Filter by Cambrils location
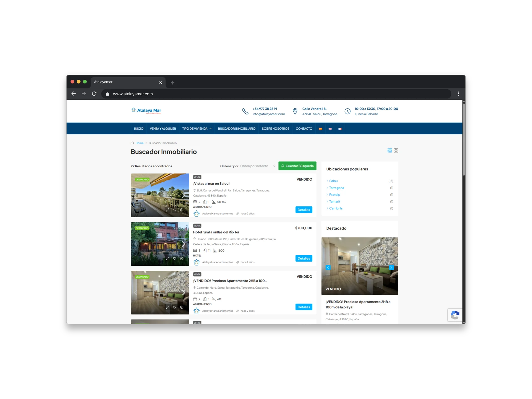This screenshot has width=532, height=399. (336, 208)
